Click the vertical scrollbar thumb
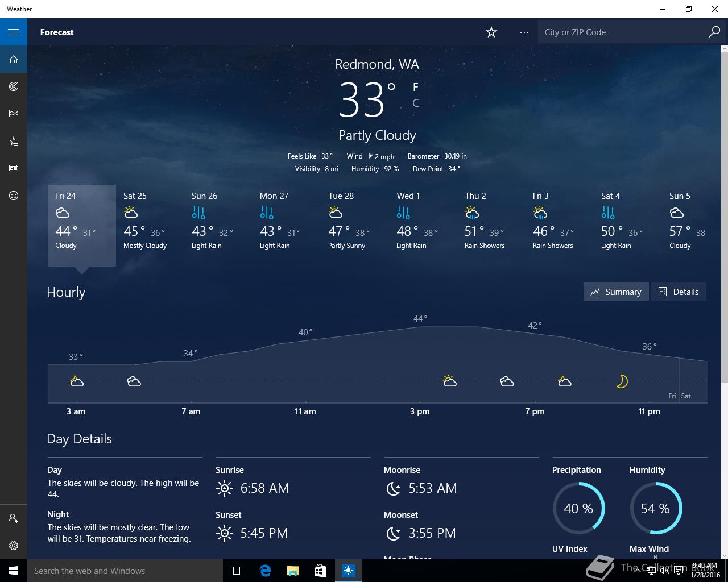Viewport: 728px width, 582px height. [725, 218]
